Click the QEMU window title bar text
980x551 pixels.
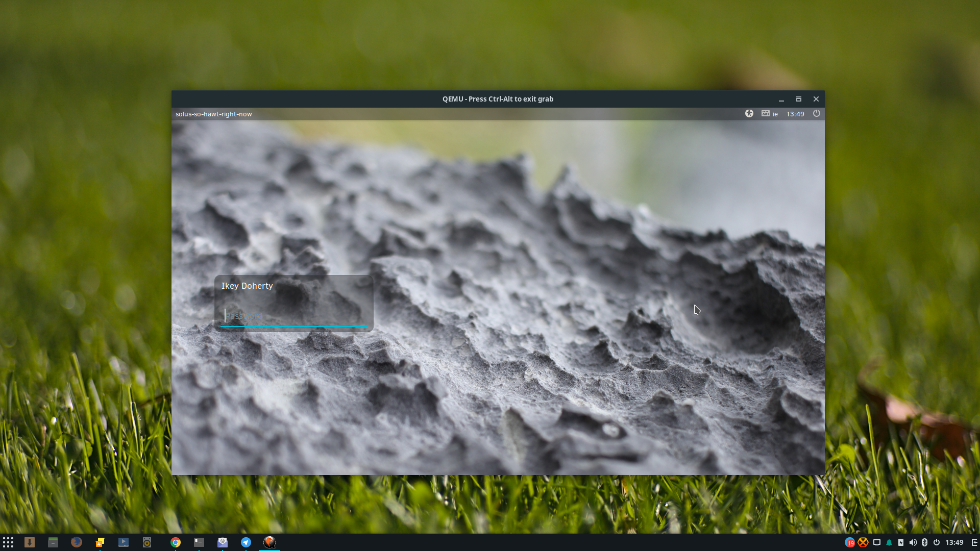point(498,99)
